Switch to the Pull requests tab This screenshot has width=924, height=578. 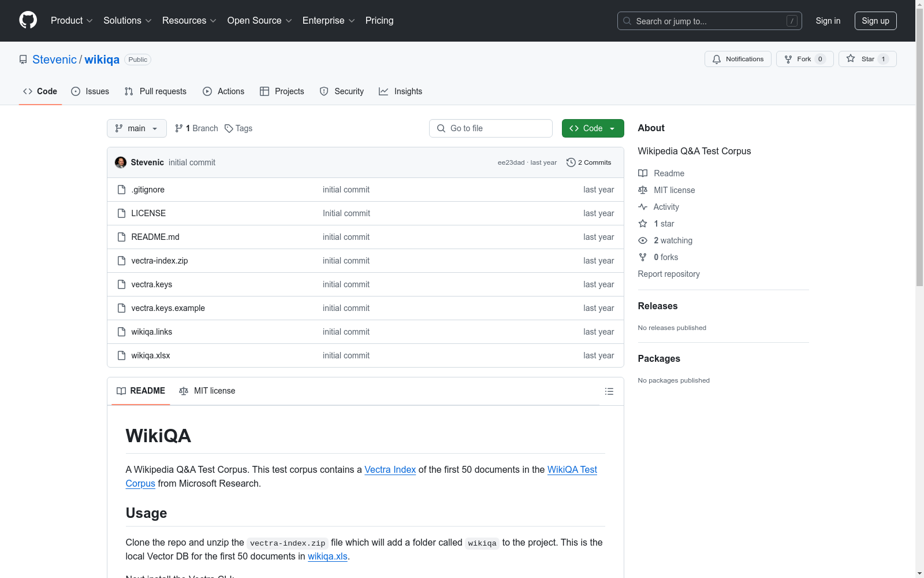[x=155, y=91]
